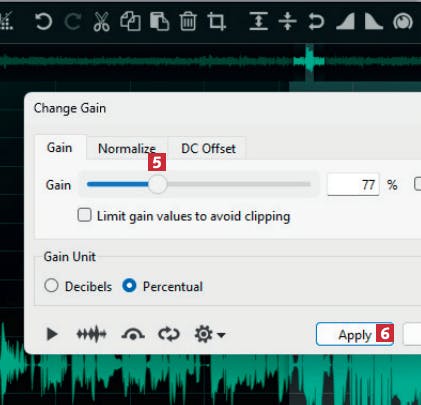Toggle the loop preview icon
This screenshot has height=405, width=421.
click(169, 334)
